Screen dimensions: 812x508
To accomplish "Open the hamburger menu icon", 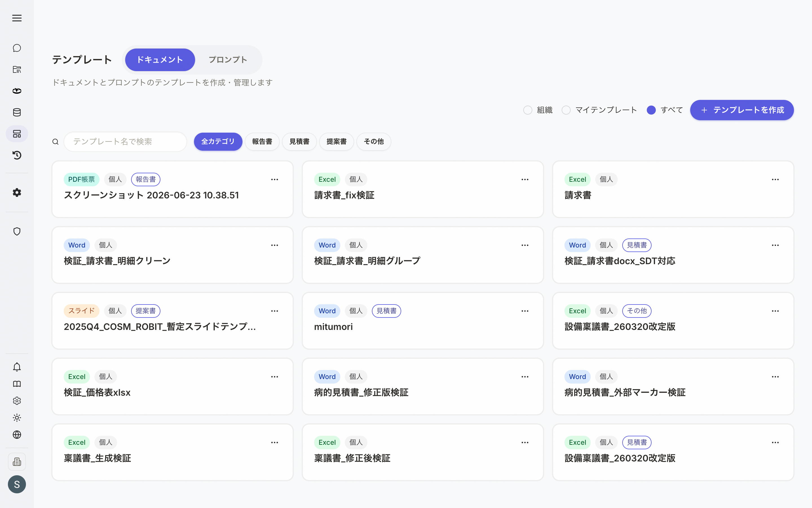I will [17, 18].
